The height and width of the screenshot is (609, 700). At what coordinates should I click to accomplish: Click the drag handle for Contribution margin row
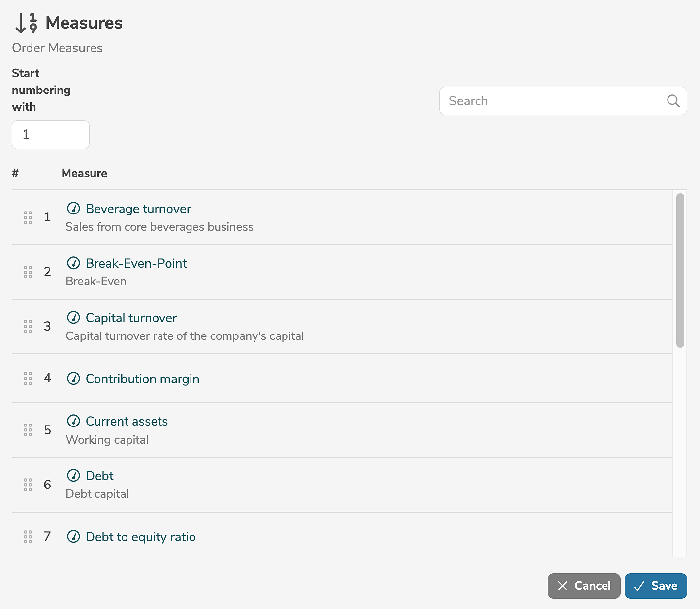[x=28, y=378]
